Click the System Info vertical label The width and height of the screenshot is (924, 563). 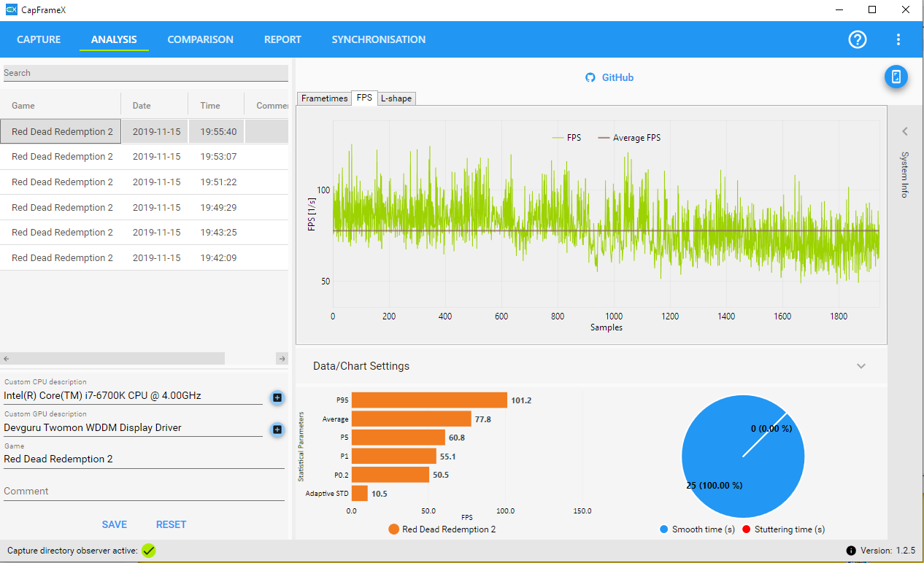(x=905, y=175)
